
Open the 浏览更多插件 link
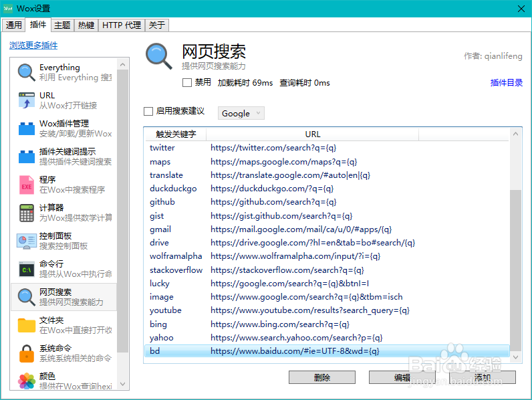(x=33, y=45)
